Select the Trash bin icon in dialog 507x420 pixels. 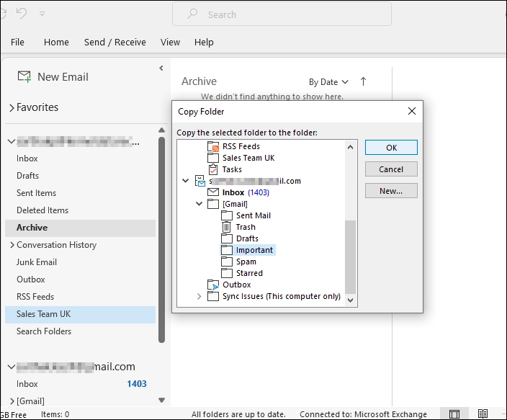(227, 227)
